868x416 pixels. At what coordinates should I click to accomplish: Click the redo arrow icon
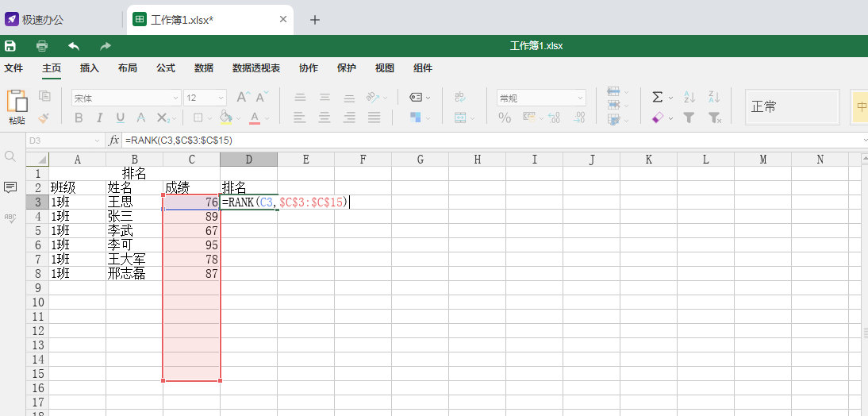(106, 46)
